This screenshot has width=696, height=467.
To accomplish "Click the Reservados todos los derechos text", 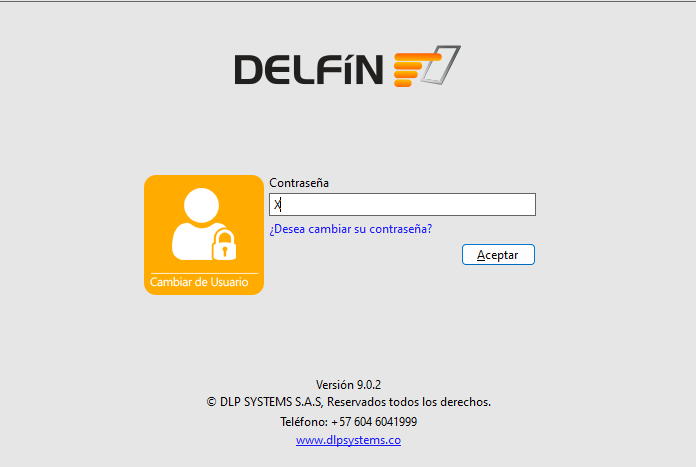I will pyautogui.click(x=409, y=402).
